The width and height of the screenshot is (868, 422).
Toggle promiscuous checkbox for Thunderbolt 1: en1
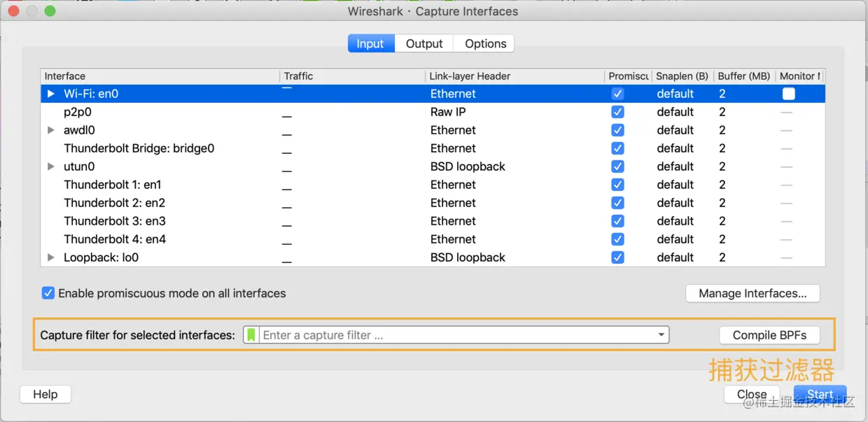coord(617,185)
